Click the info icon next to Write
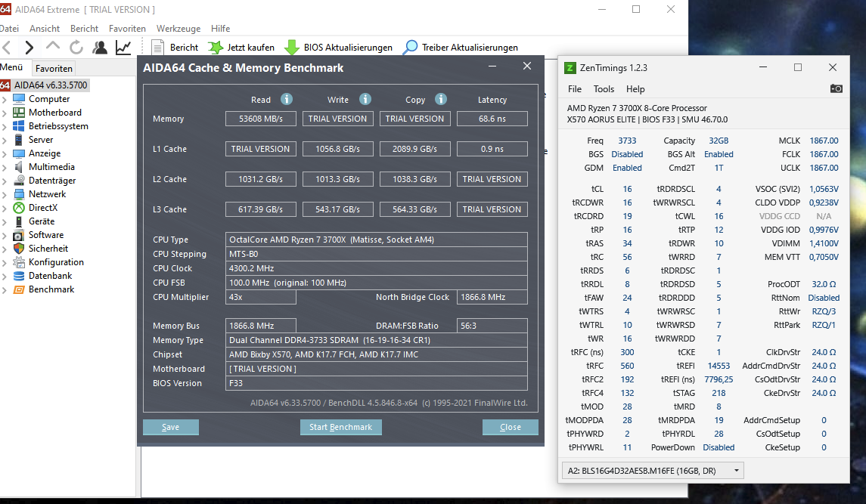This screenshot has width=866, height=504. [365, 99]
